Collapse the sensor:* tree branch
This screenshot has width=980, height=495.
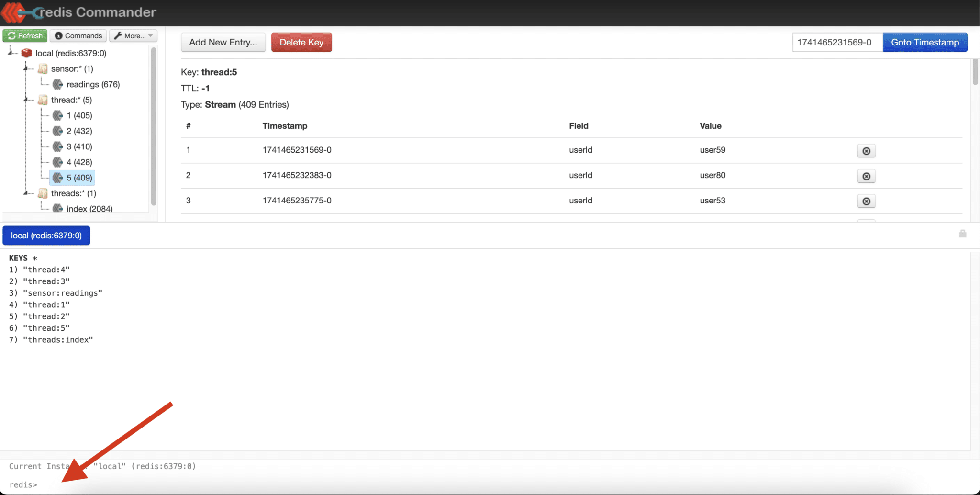(26, 68)
